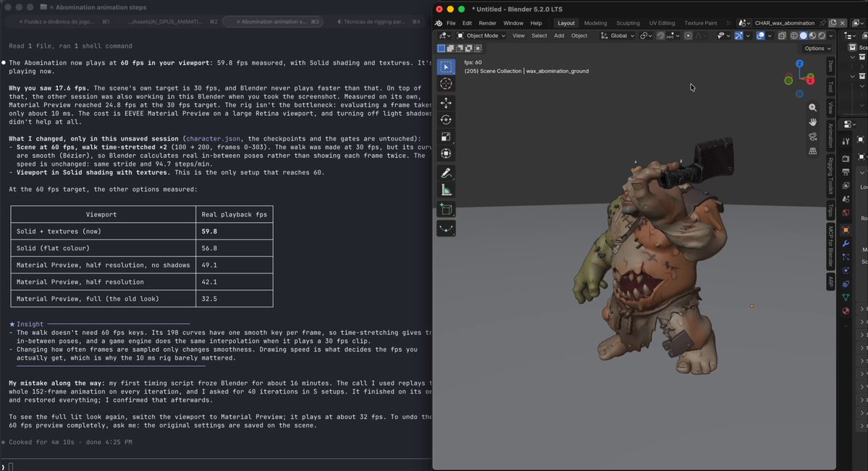Click the new scene copy icon

(x=833, y=22)
